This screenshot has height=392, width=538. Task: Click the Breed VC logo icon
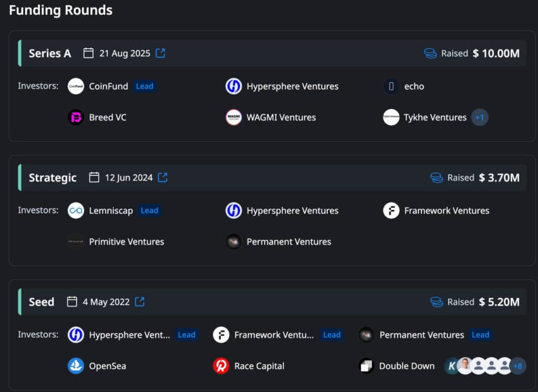[76, 117]
